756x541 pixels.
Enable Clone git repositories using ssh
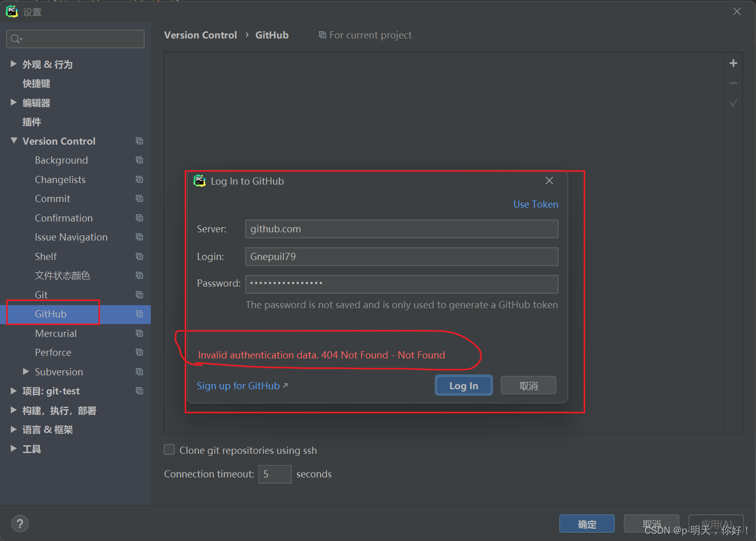169,450
